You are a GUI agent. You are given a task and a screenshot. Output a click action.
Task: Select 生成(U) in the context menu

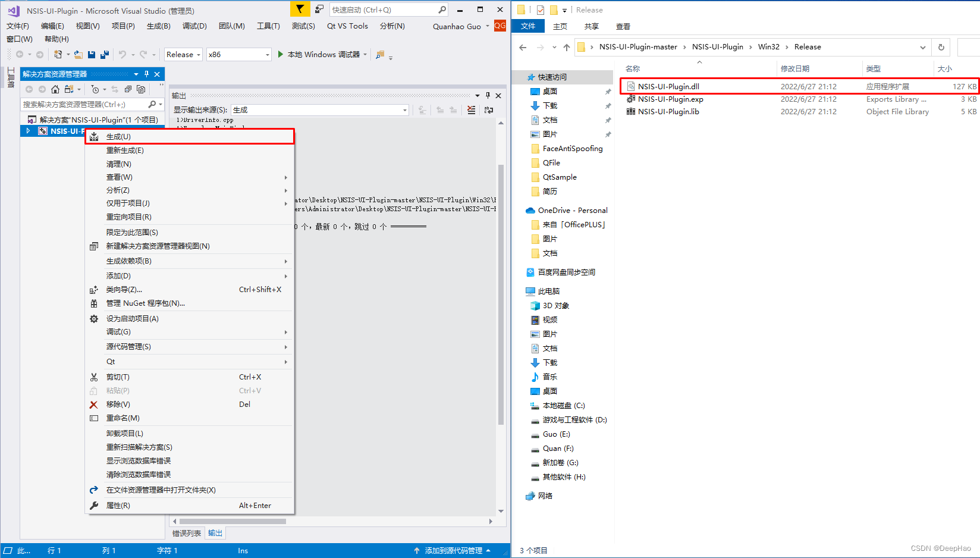click(x=190, y=136)
